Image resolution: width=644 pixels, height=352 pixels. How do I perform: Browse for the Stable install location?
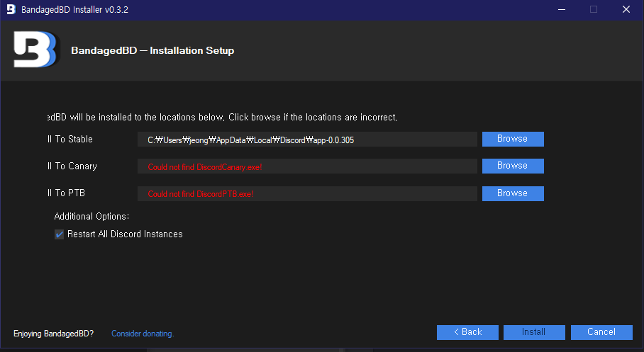pyautogui.click(x=513, y=139)
